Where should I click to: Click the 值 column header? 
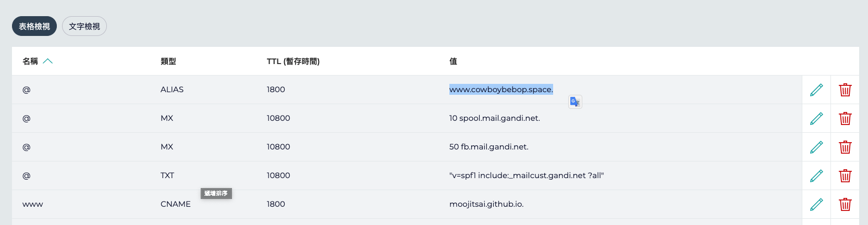point(454,61)
